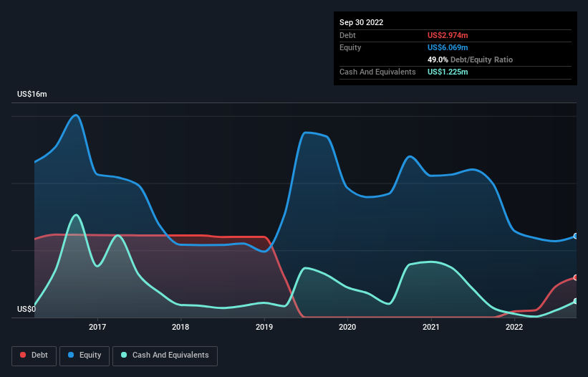The width and height of the screenshot is (588, 377).
Task: Click the Equity label in tooltip
Action: point(350,47)
